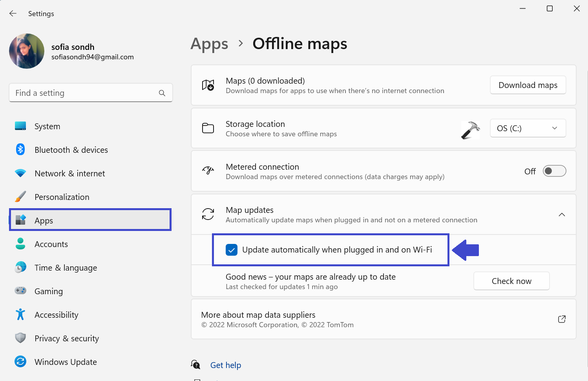Click the Gaming controller icon
Image resolution: width=588 pixels, height=381 pixels.
20,291
